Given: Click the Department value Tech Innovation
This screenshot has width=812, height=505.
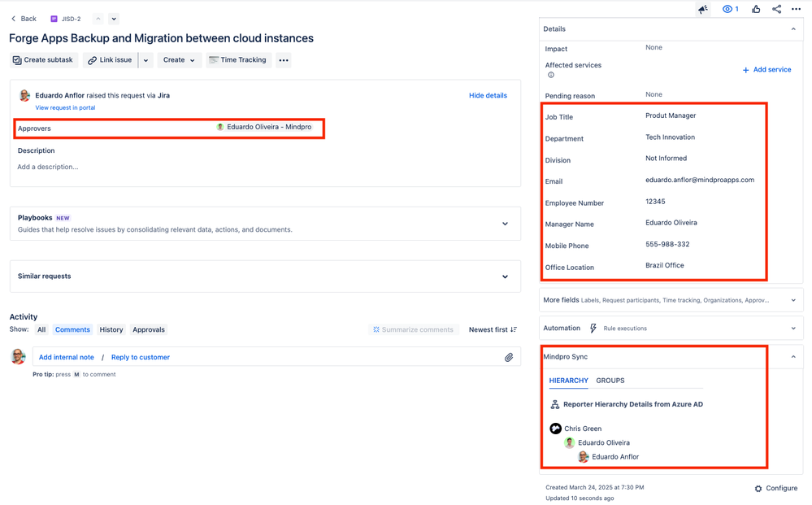Looking at the screenshot, I should click(x=670, y=137).
